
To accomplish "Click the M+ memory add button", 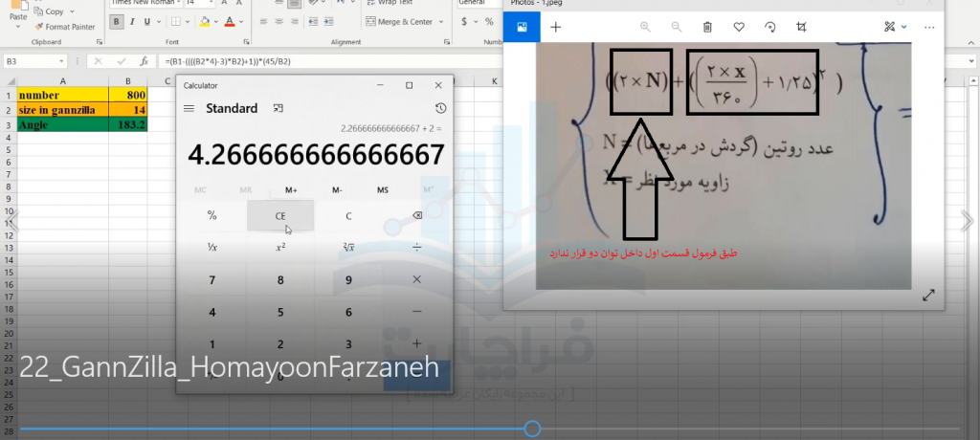I will click(291, 190).
